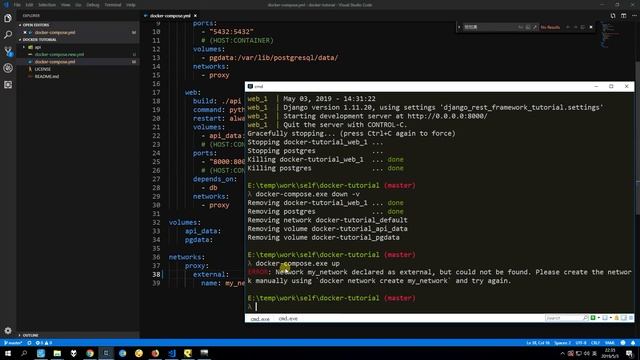Click green new console button in cmd window
The height and width of the screenshot is (360, 640).
[x=593, y=318]
